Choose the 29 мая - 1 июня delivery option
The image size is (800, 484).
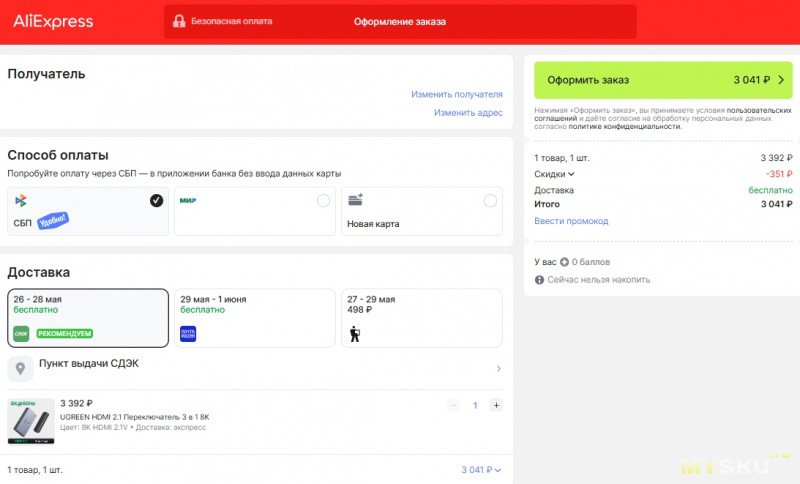(x=255, y=318)
